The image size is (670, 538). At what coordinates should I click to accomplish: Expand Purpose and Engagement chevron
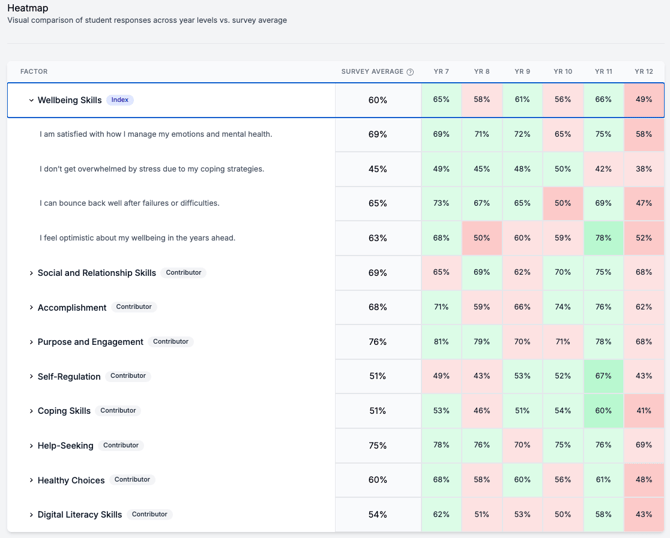tap(31, 342)
